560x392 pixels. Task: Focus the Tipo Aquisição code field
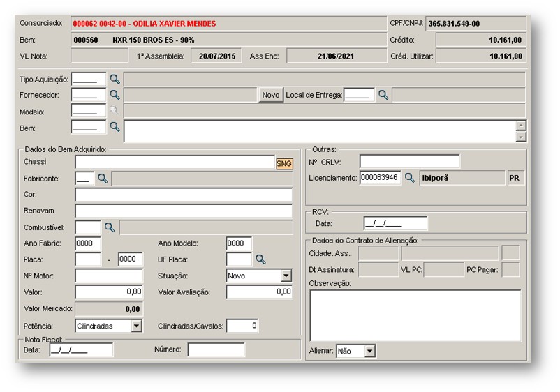click(89, 80)
